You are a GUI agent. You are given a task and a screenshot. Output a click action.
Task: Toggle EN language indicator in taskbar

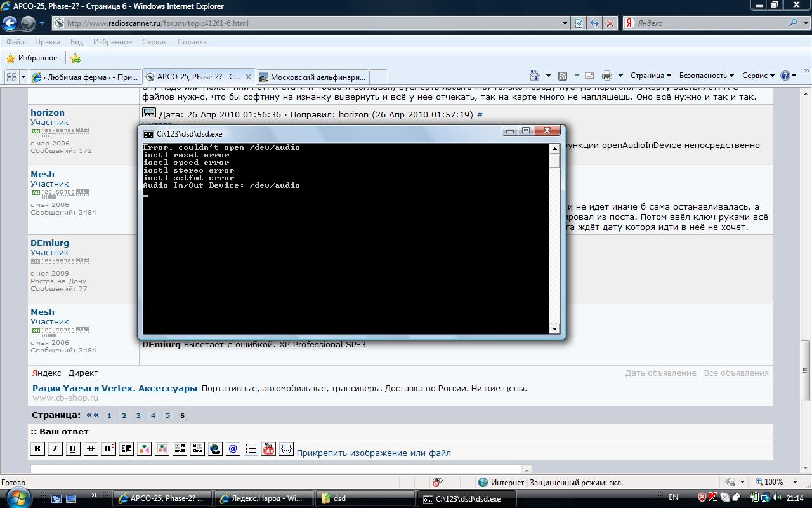[673, 498]
